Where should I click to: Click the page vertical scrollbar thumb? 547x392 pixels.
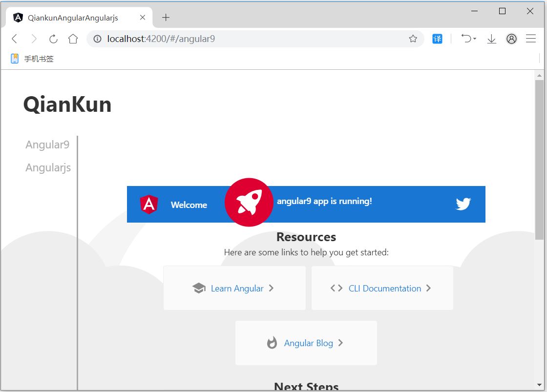click(x=539, y=160)
